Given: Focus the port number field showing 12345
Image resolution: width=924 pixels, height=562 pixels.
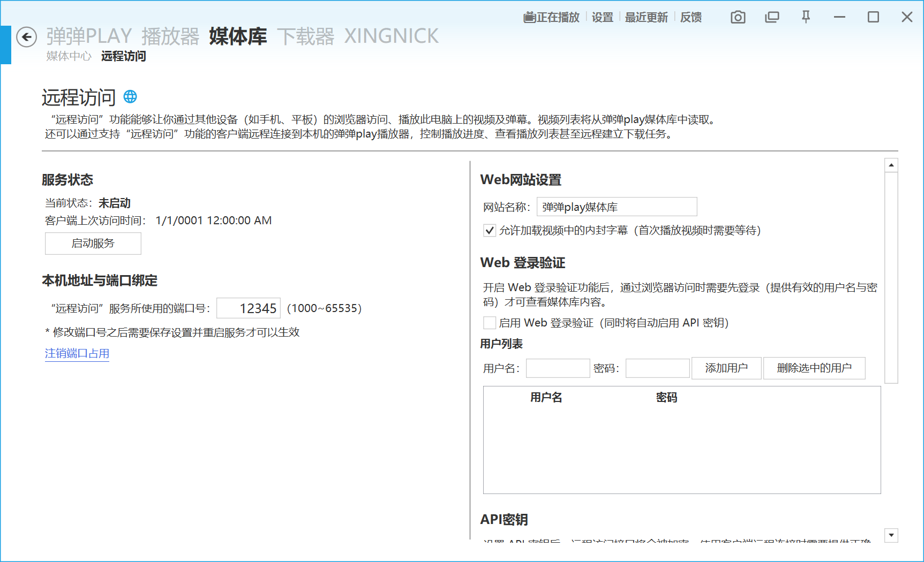Looking at the screenshot, I should (x=249, y=308).
